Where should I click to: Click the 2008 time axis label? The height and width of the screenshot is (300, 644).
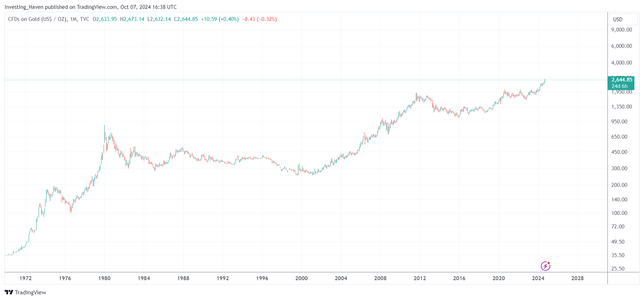pyautogui.click(x=380, y=278)
